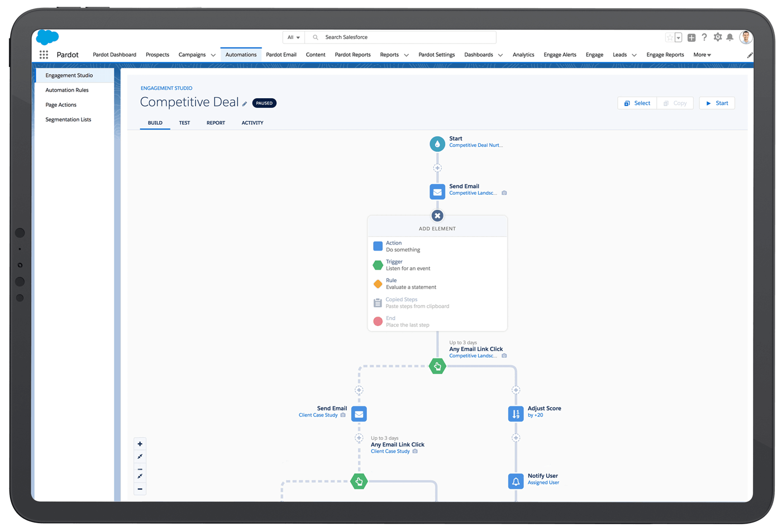Viewport: 782px width, 532px height.
Task: Choose the Action element option
Action: pos(437,246)
